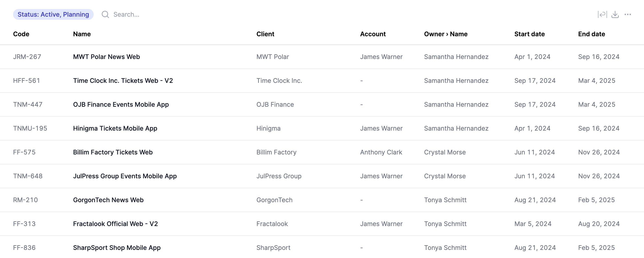Viewport: 644px width, 258px height.
Task: Open the MWT Polar News Web project
Action: coord(106,57)
